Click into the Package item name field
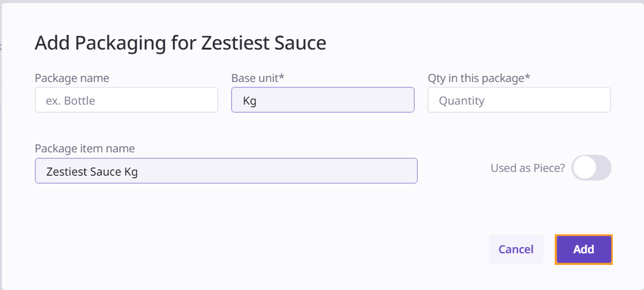The height and width of the screenshot is (290, 644). [226, 171]
